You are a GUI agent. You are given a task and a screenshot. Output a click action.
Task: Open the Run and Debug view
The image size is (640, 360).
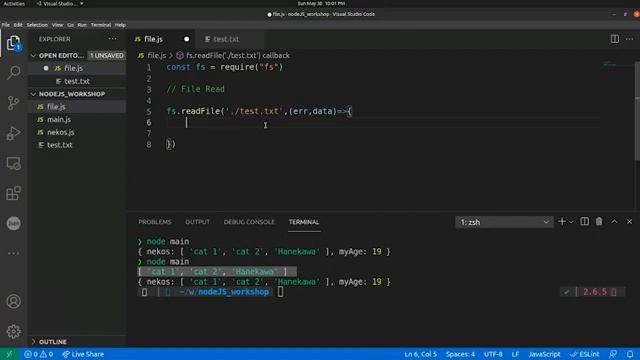[13, 133]
